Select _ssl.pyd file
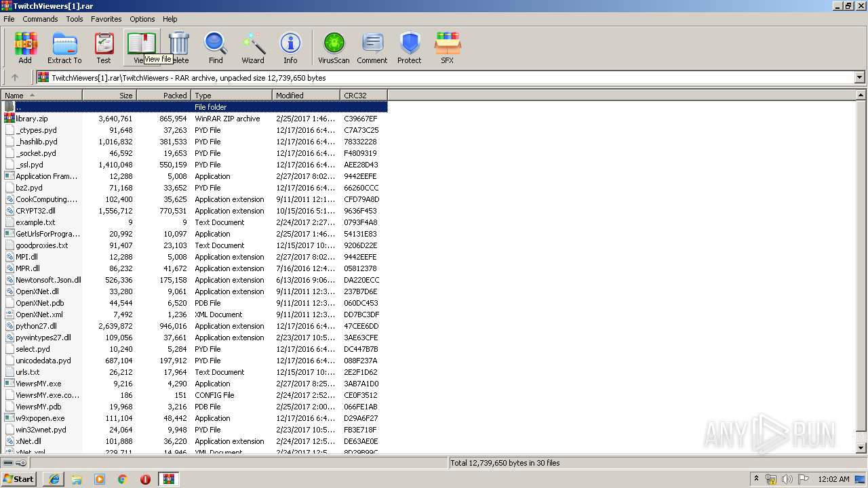Viewport: 868px width, 488px height. click(29, 165)
